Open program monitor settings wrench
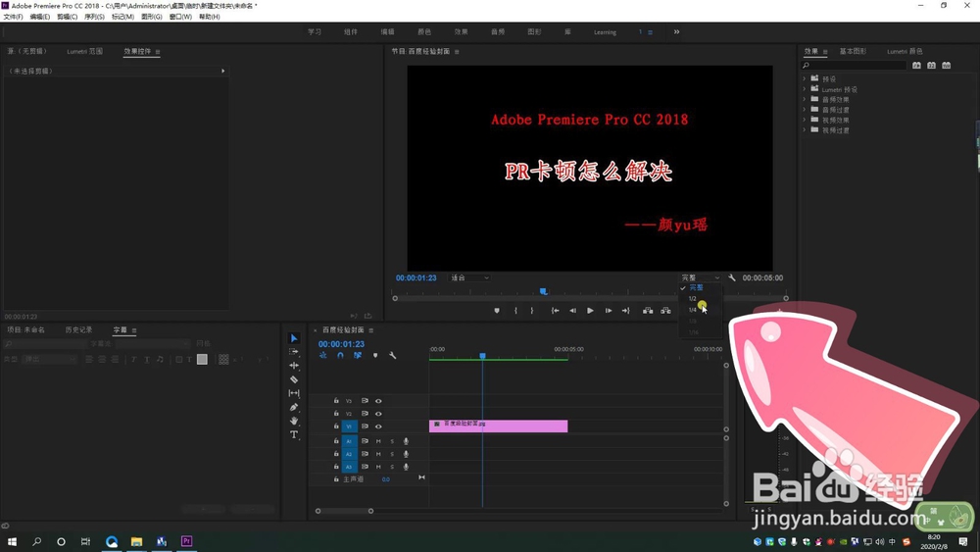This screenshot has width=980, height=552. (x=732, y=277)
